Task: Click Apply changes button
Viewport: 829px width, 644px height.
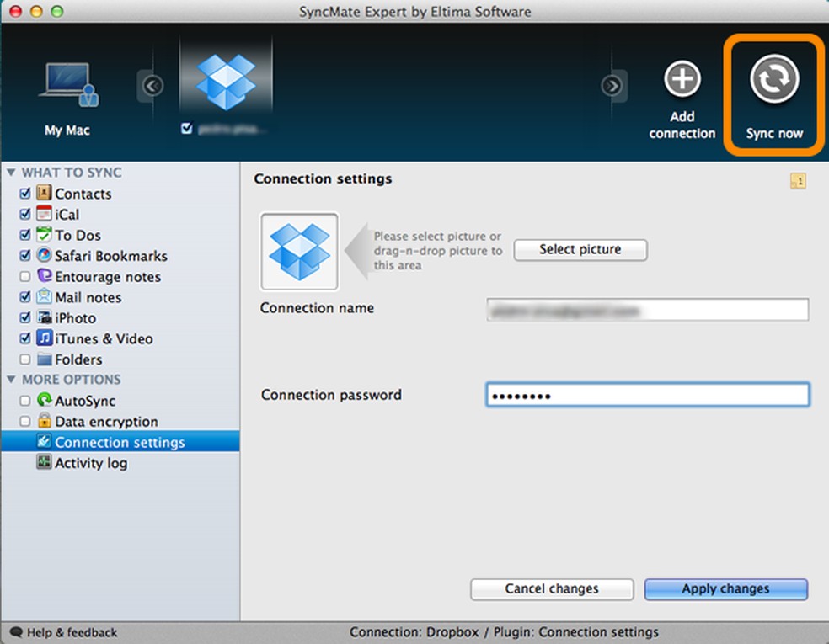Action: point(725,588)
